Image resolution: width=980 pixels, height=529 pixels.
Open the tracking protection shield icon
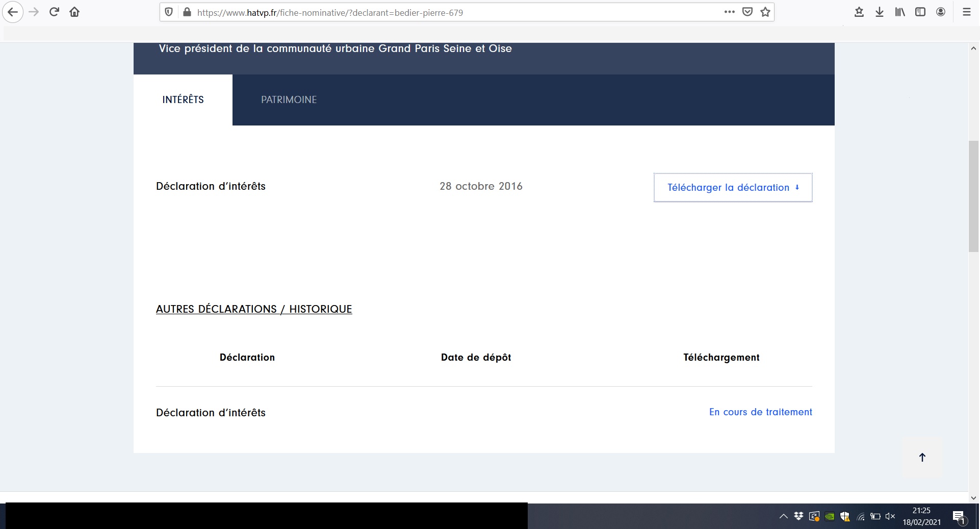169,12
